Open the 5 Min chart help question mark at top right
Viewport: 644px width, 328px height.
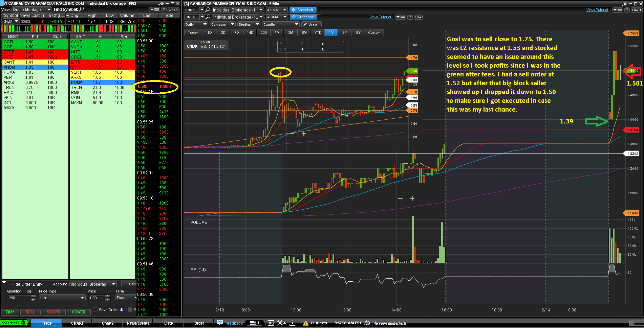tap(627, 10)
